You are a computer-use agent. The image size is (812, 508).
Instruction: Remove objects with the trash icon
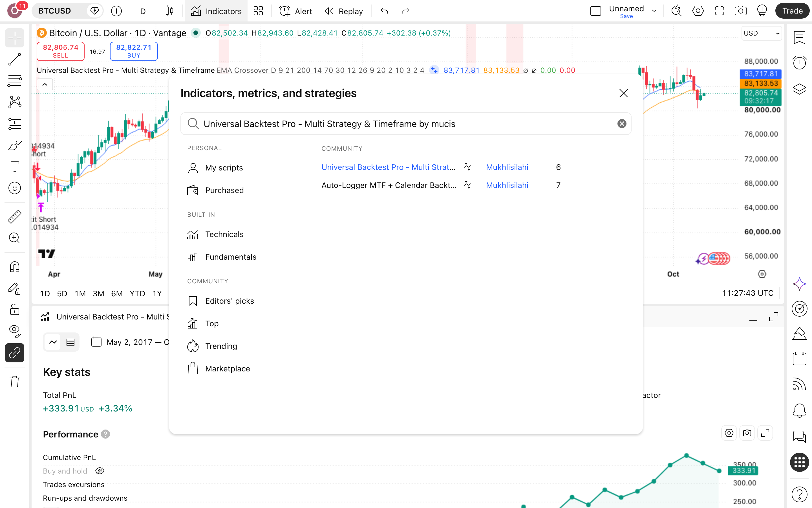(15, 381)
